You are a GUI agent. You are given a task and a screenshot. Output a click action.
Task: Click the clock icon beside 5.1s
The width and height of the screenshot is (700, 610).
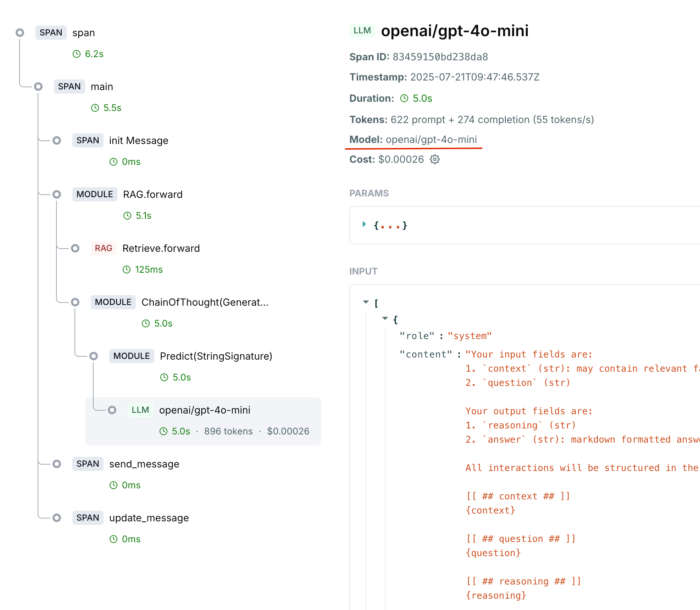pos(127,216)
